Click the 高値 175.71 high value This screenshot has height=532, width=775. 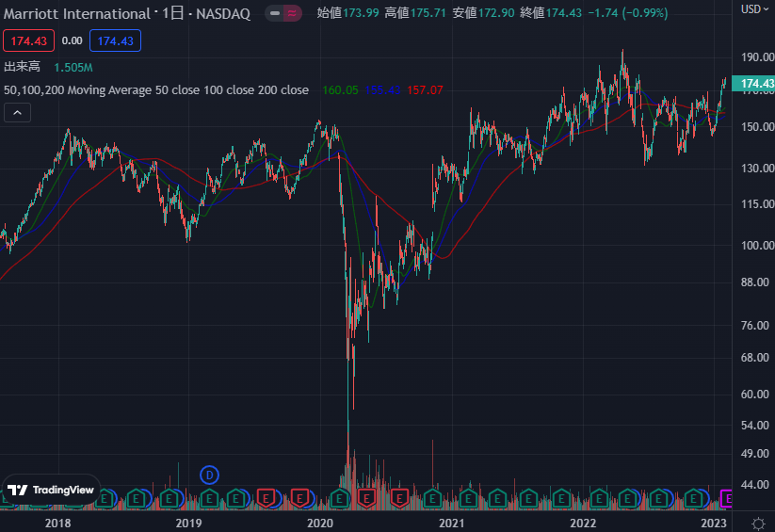click(x=415, y=13)
